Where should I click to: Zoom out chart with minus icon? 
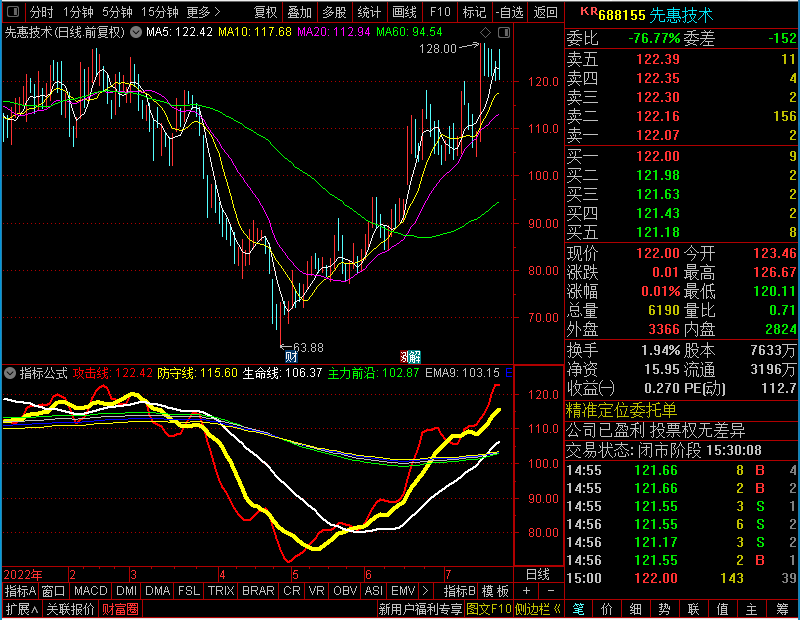[x=551, y=591]
